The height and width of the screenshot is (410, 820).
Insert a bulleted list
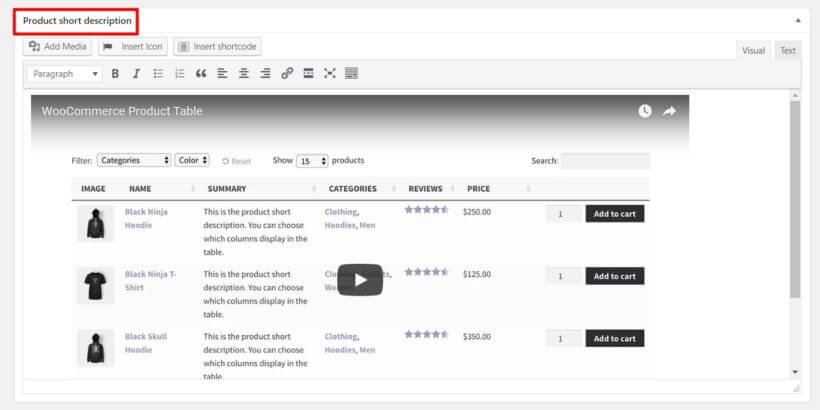pyautogui.click(x=158, y=74)
